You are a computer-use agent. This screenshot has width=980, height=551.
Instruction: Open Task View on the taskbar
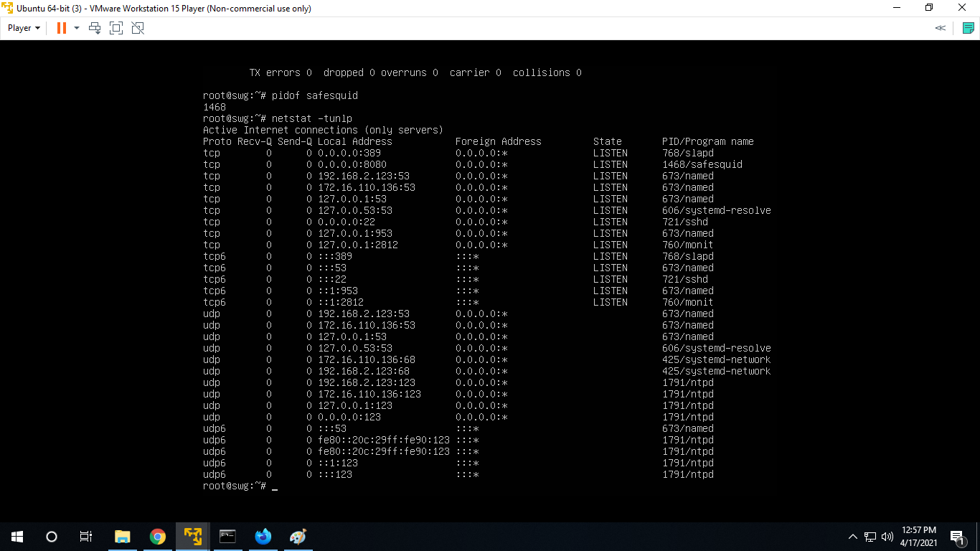click(85, 536)
